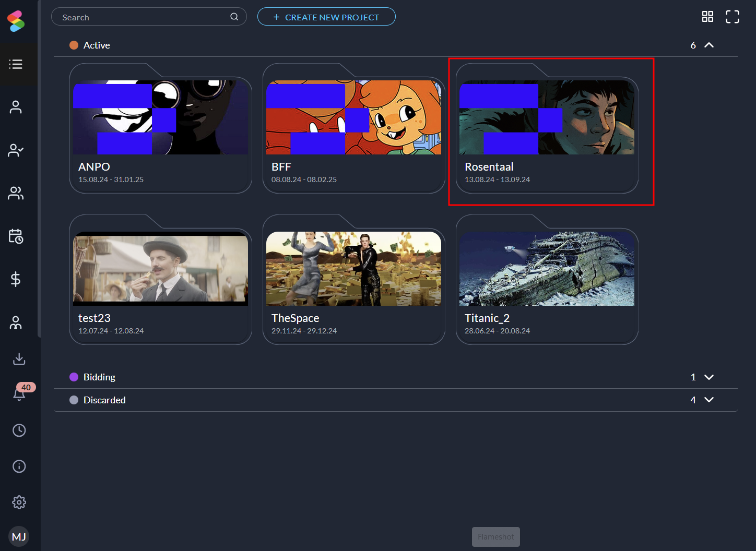Viewport: 756px width, 551px height.
Task: Click the search magnifier icon
Action: pyautogui.click(x=234, y=17)
